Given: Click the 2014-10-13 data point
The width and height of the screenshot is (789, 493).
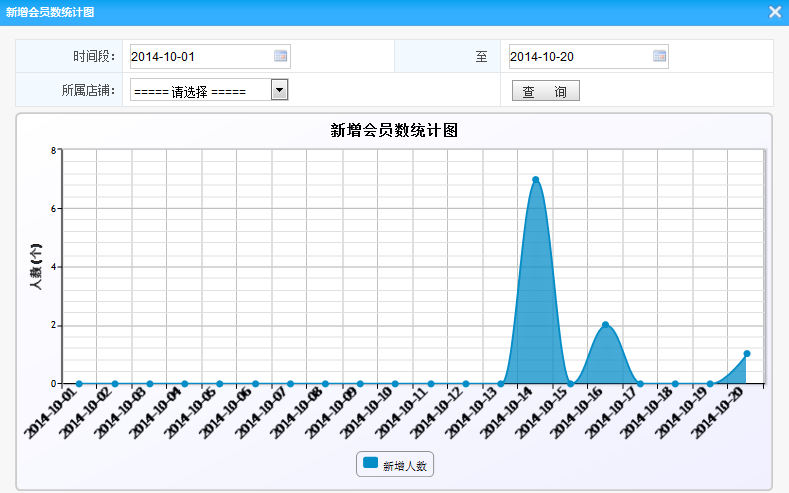Looking at the screenshot, I should (501, 383).
